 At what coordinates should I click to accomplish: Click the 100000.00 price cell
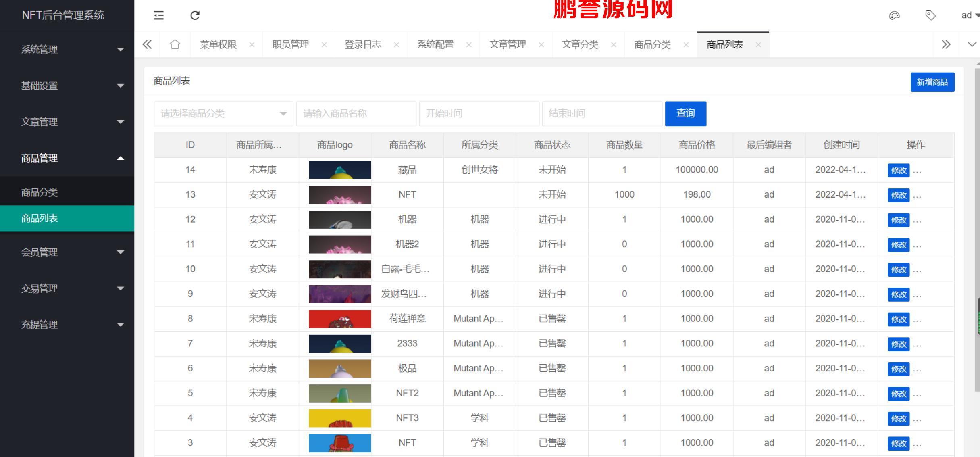point(697,170)
